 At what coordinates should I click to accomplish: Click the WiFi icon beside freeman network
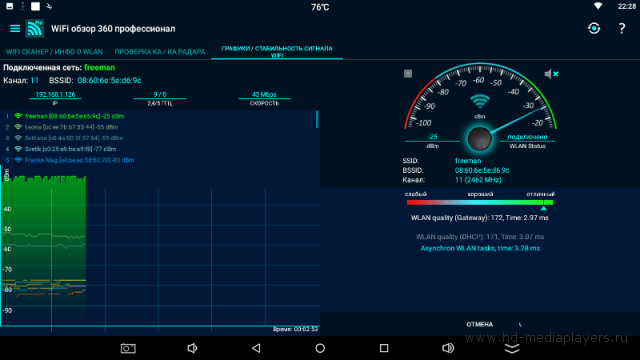pyautogui.click(x=18, y=116)
